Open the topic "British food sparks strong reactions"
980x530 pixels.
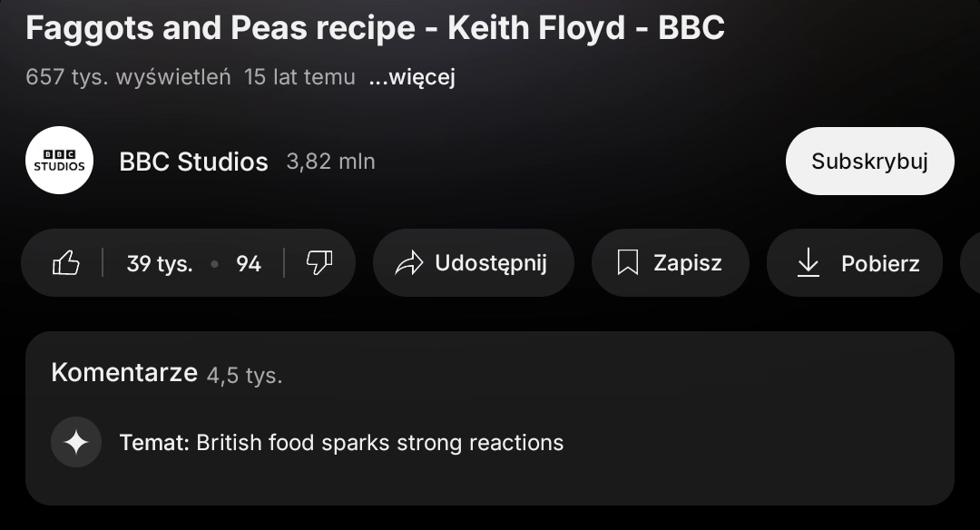pyautogui.click(x=379, y=443)
